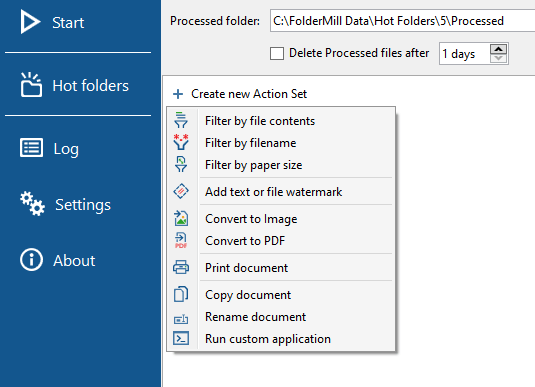Select Add text or file watermark
This screenshot has height=387, width=535.
[281, 192]
